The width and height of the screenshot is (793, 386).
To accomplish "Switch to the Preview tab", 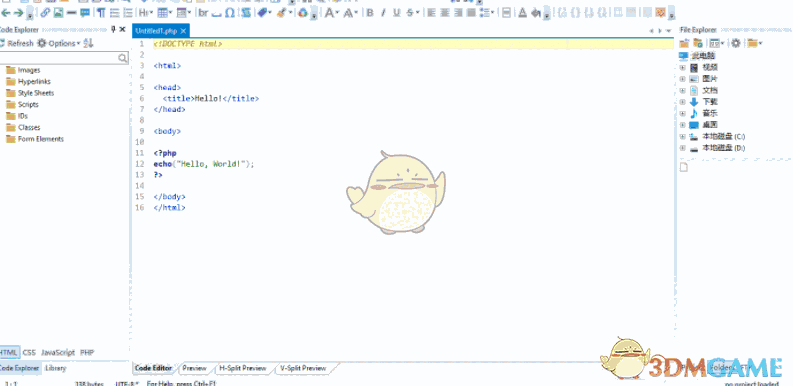I will point(195,368).
